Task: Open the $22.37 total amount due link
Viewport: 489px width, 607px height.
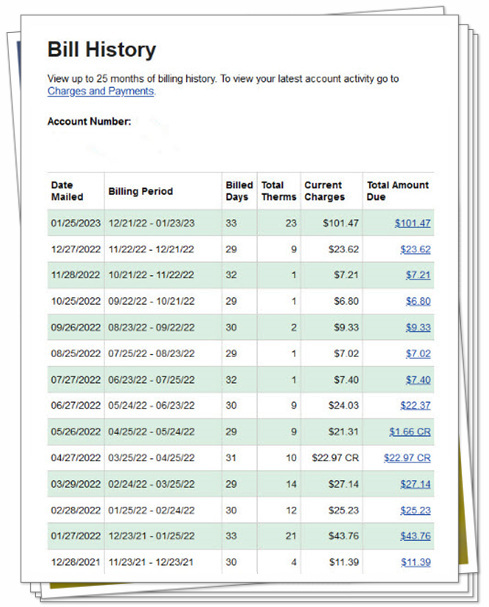Action: (415, 405)
